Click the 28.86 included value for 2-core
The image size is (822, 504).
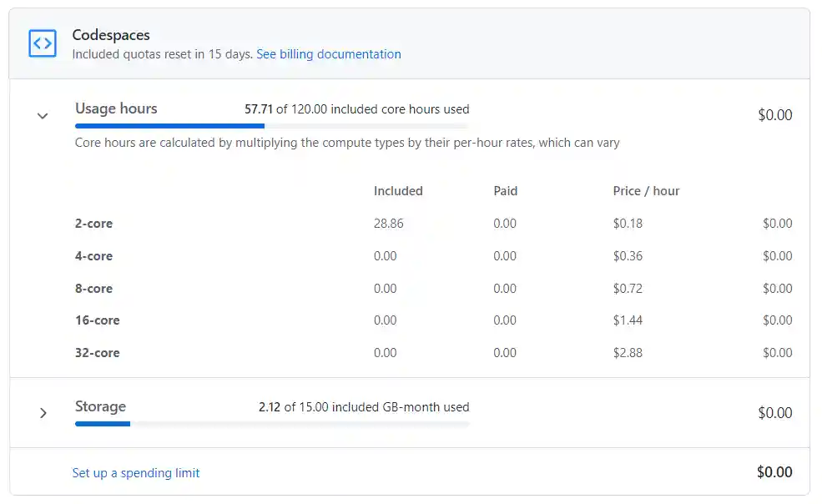[388, 224]
